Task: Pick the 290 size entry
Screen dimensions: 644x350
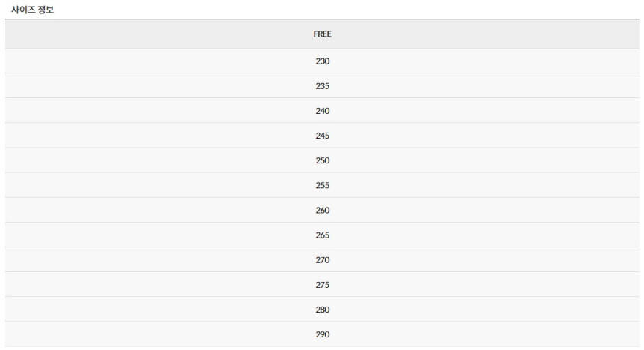Action: point(322,334)
